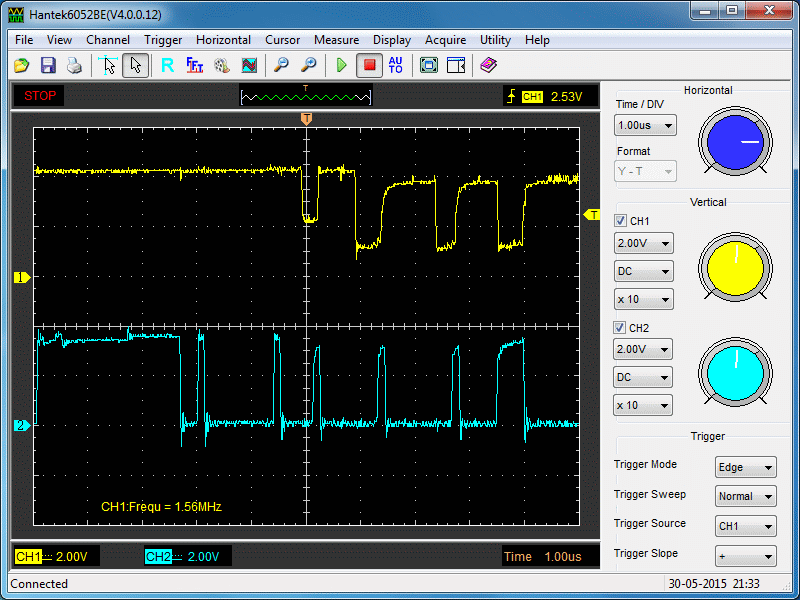Open the Trigger Source CH1 dropdown
This screenshot has height=600, width=800.
click(x=746, y=526)
